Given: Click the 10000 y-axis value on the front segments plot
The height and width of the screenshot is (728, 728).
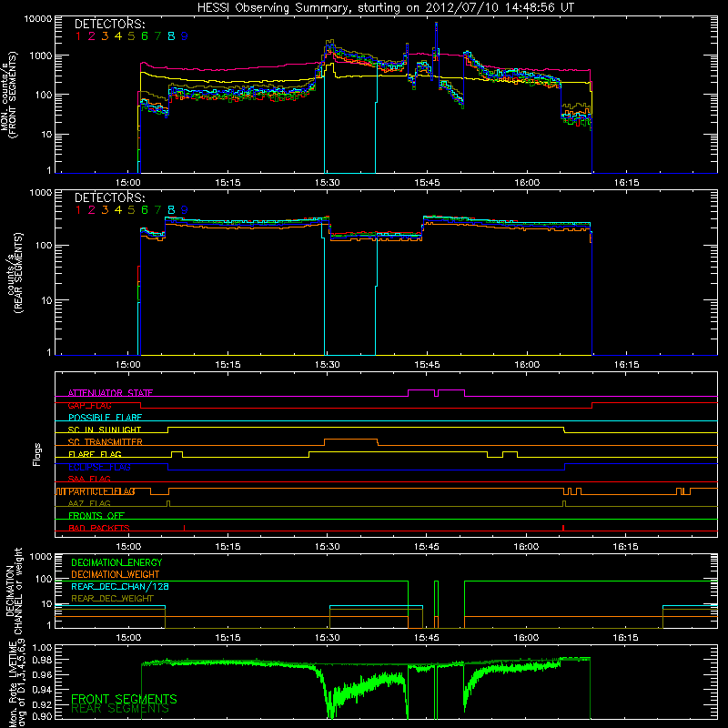Looking at the screenshot, I should tap(37, 18).
